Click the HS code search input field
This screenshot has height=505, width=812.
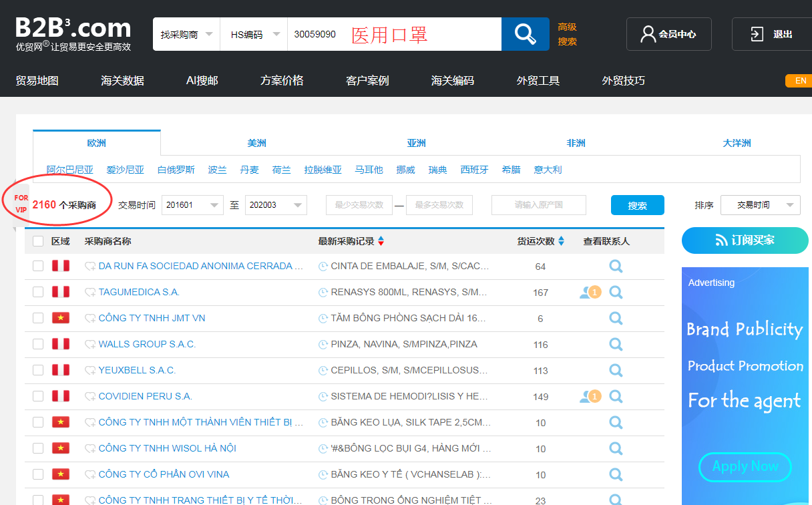(395, 34)
